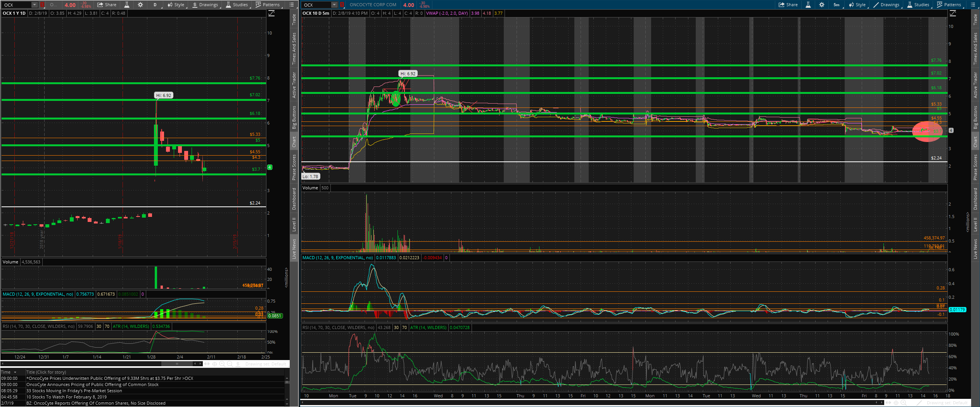Click the Share button in left chart
The height and width of the screenshot is (407, 980).
click(x=107, y=5)
